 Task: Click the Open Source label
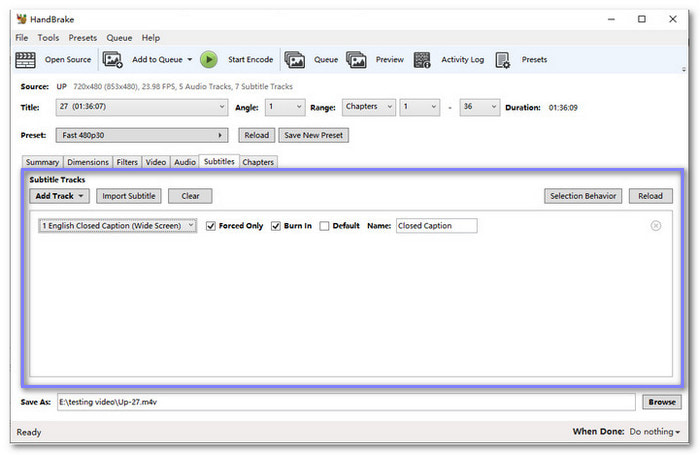(x=68, y=60)
